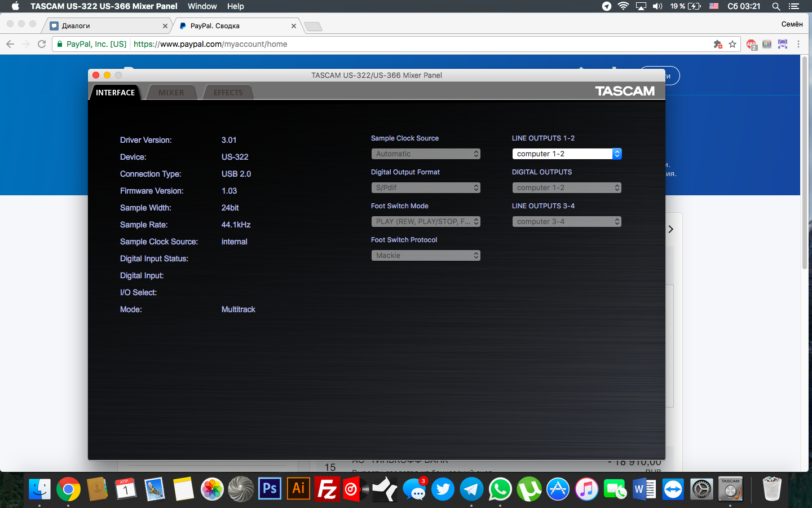Open the input source flag menu
Viewport: 812px width, 508px height.
pyautogui.click(x=714, y=6)
